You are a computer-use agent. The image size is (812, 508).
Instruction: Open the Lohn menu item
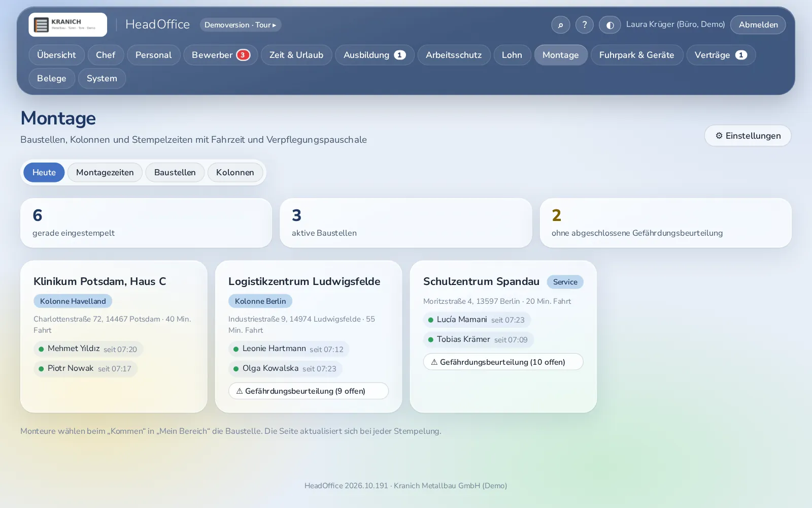[x=512, y=55]
